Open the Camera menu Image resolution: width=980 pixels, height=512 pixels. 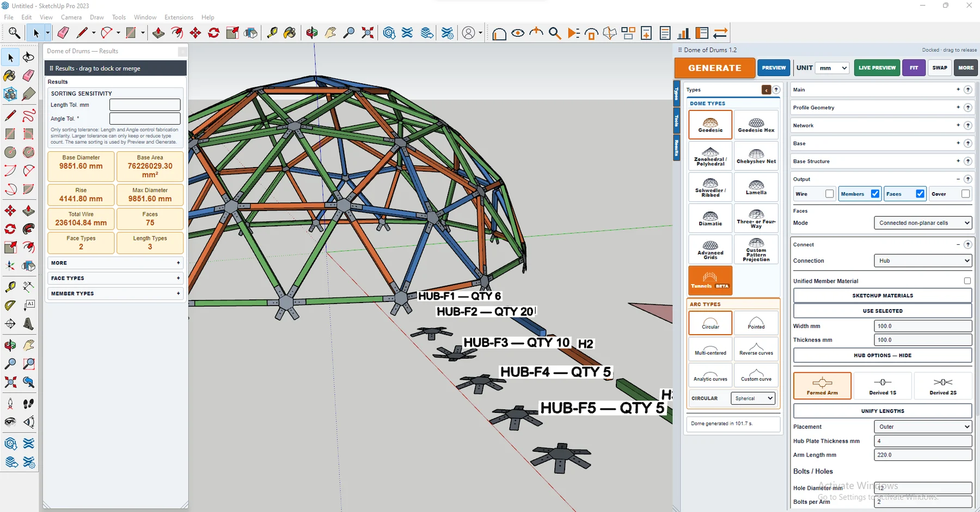(71, 17)
